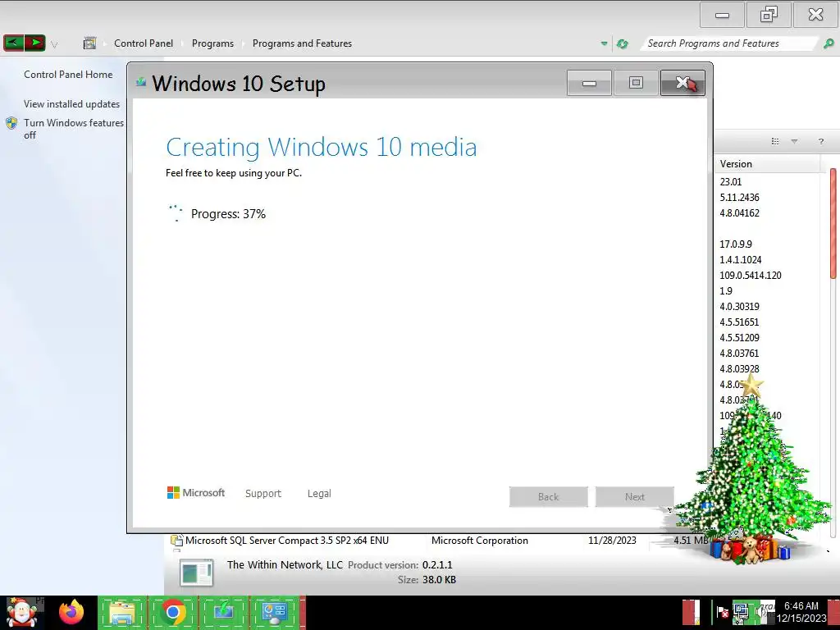
Task: Minimize the Programs and Features window
Action: click(x=722, y=15)
